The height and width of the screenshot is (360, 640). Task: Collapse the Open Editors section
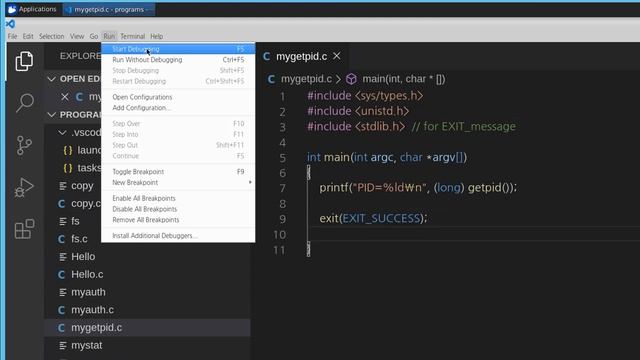[x=51, y=79]
